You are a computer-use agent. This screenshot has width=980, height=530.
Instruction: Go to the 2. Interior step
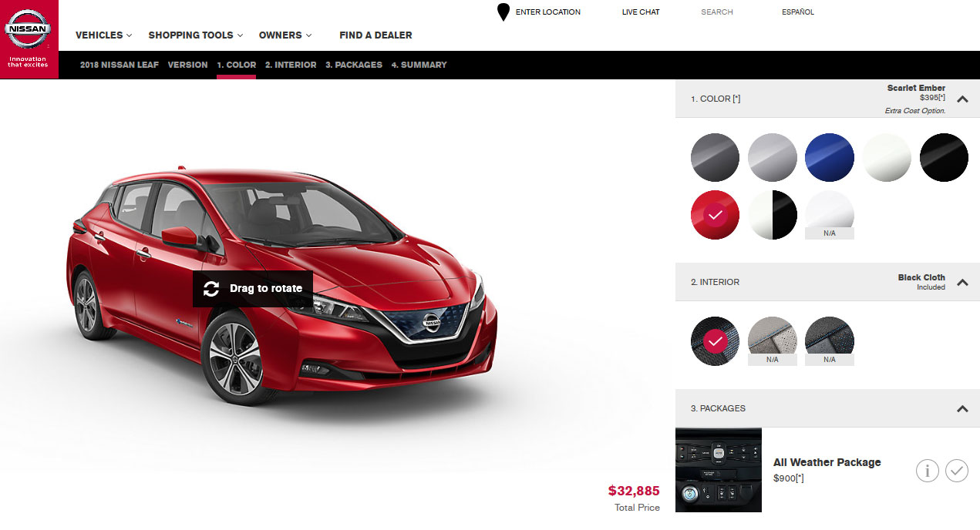pyautogui.click(x=291, y=65)
